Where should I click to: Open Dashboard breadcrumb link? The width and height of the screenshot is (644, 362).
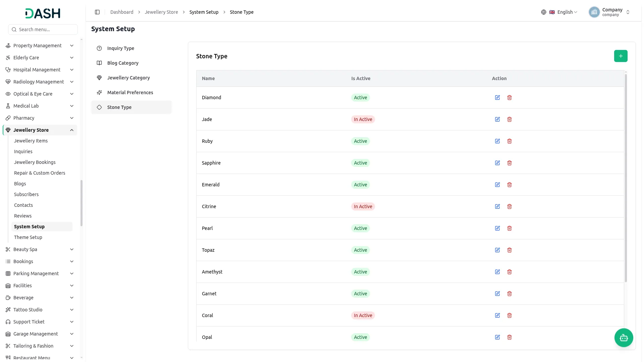[122, 12]
